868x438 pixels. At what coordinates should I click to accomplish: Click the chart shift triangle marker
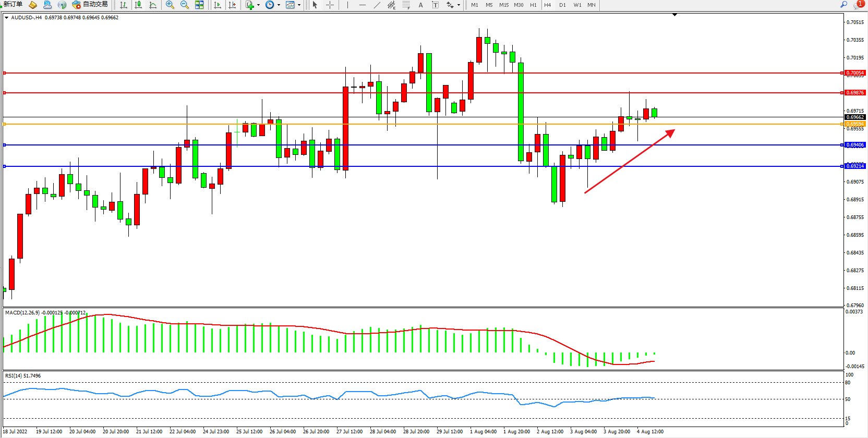coord(674,15)
